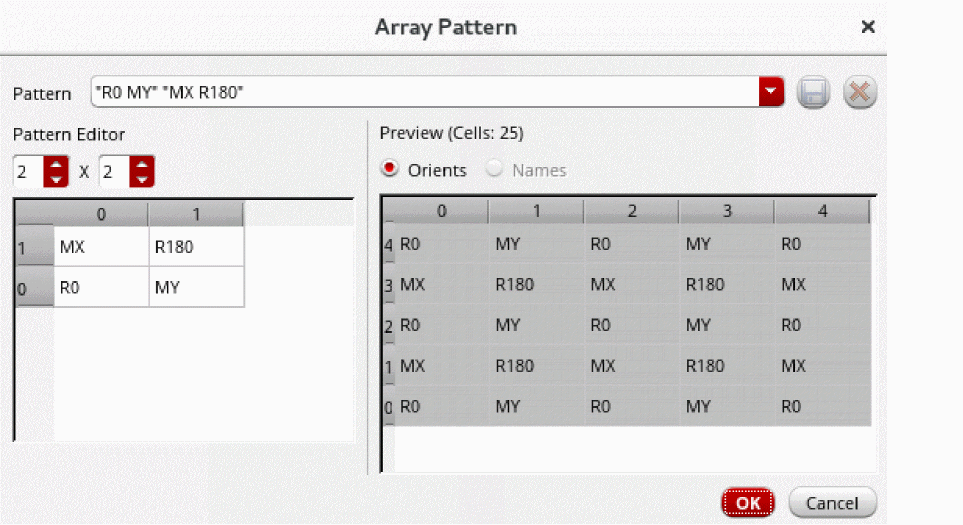
Task: Open the Pattern dropdown list
Action: coord(770,93)
